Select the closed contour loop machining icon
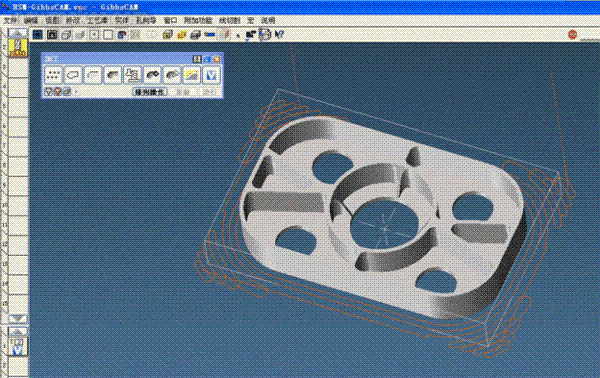Screen dimensions: 600x378 73,75
